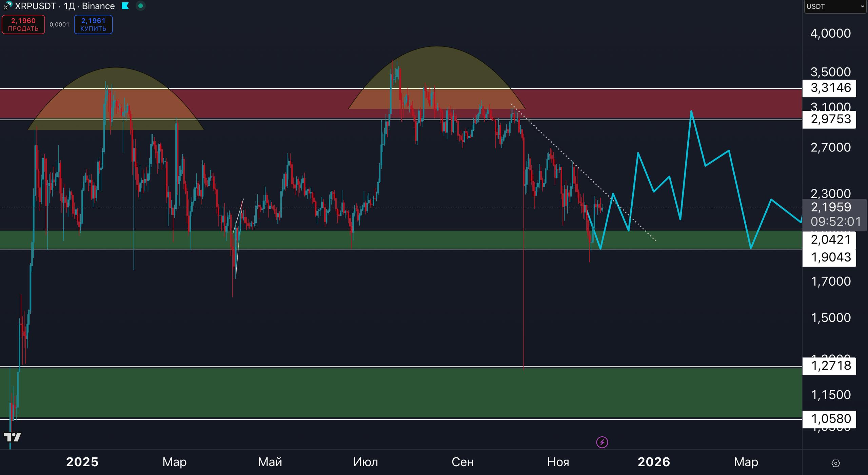Select the 1,9043 price label

[830, 257]
